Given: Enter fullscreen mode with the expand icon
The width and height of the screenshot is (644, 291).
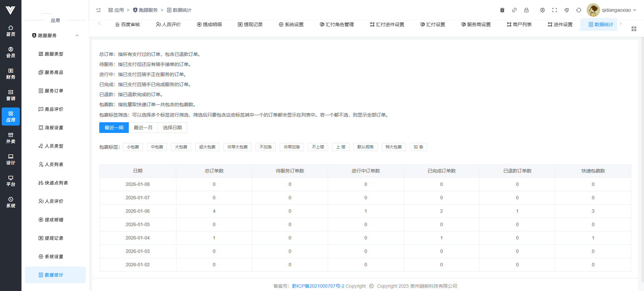Looking at the screenshot, I should (554, 10).
